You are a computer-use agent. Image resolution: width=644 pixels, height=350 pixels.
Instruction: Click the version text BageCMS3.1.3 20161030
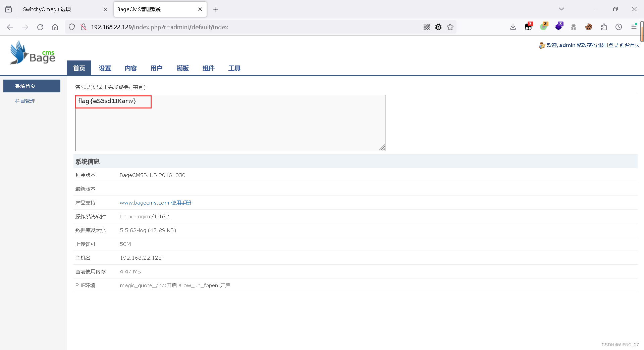tap(152, 175)
